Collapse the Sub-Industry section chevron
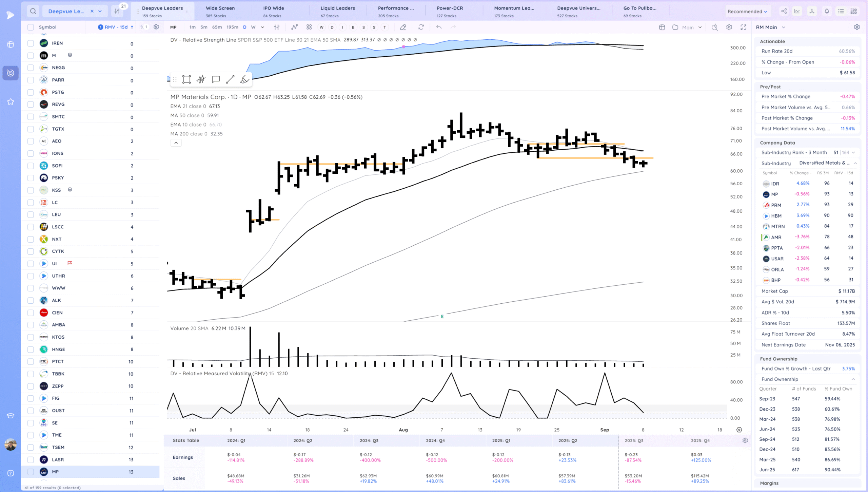Image resolution: width=868 pixels, height=492 pixels. click(855, 163)
